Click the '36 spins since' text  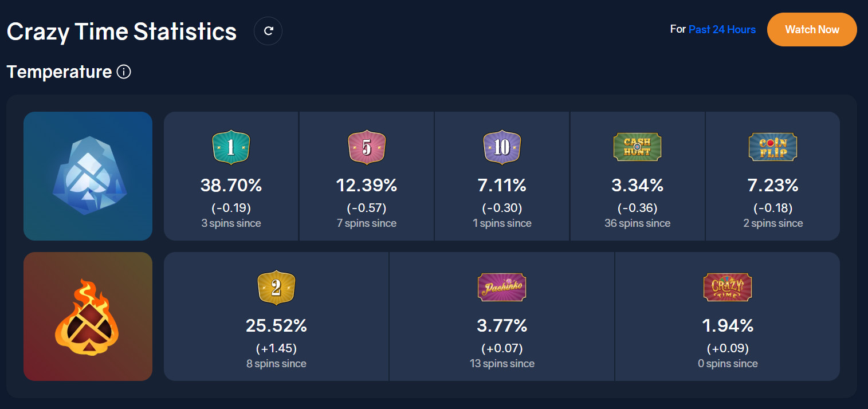click(637, 223)
